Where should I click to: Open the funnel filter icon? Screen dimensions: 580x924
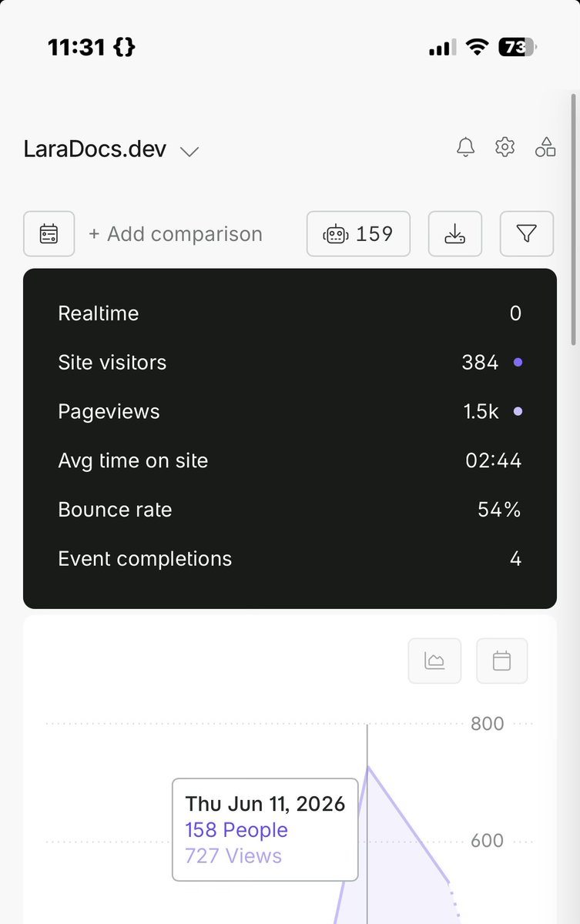527,233
